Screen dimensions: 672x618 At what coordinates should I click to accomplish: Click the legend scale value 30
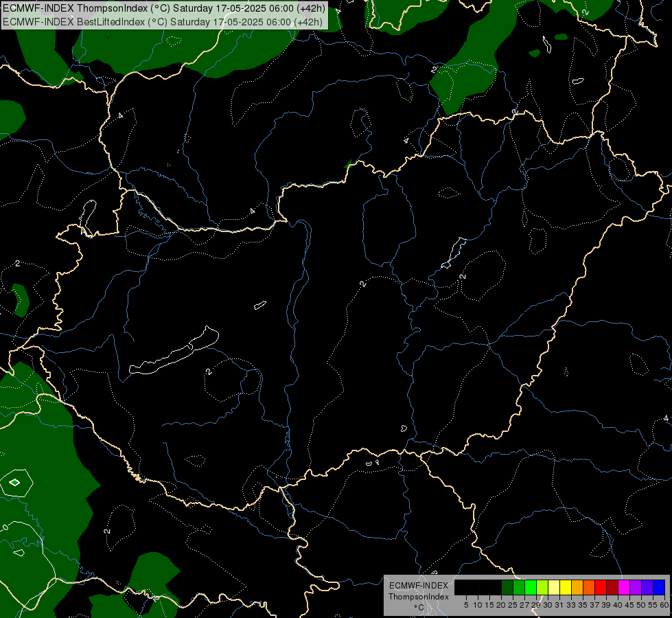pyautogui.click(x=548, y=605)
